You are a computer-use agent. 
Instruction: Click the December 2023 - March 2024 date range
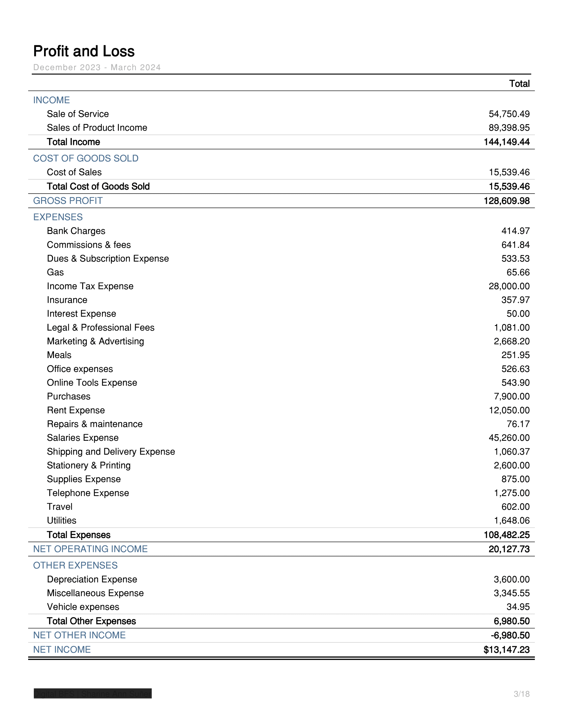click(97, 67)
